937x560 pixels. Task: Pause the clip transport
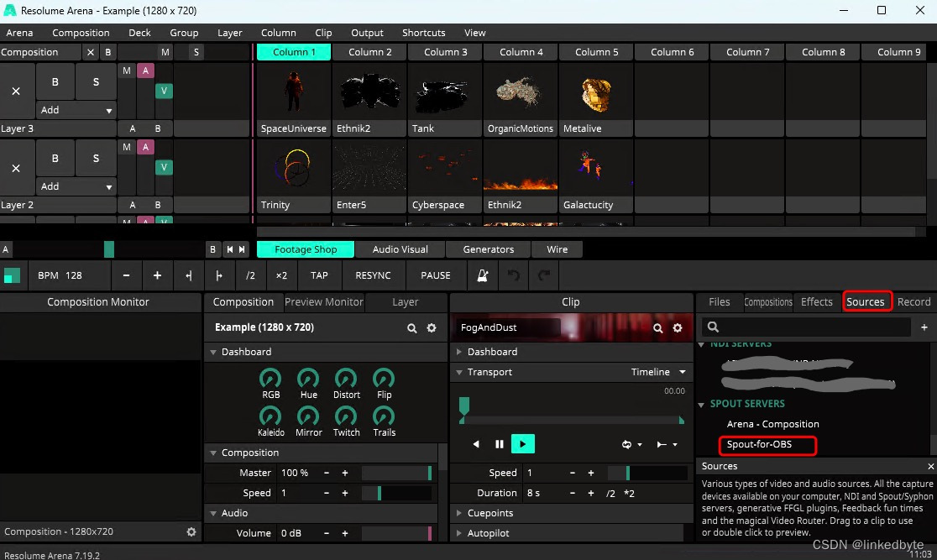point(500,444)
